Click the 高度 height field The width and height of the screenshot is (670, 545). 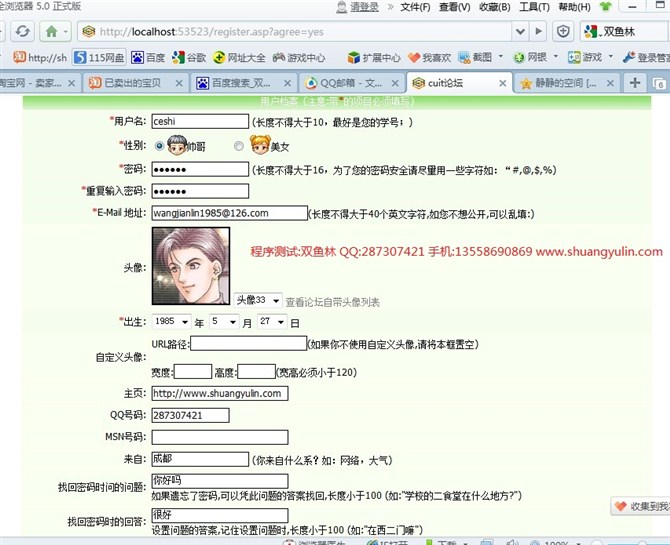(x=256, y=372)
